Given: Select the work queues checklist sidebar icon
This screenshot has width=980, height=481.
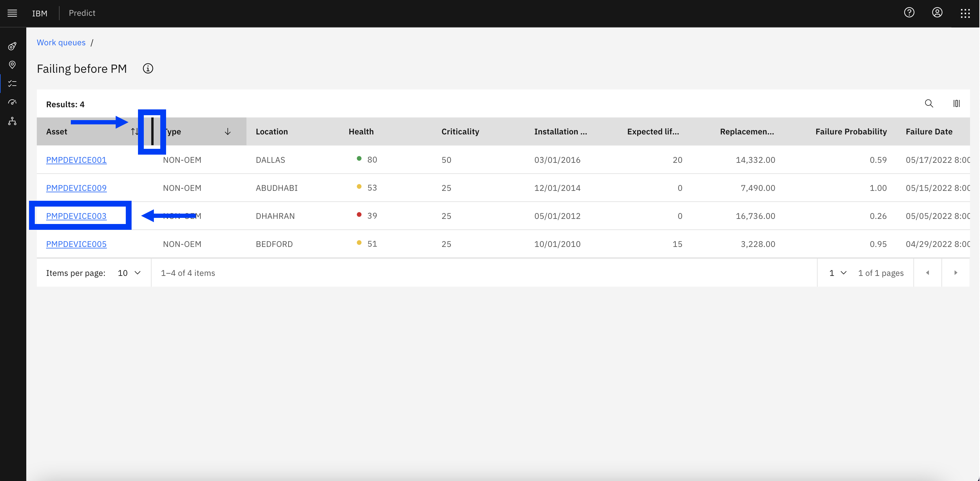Looking at the screenshot, I should 12,83.
